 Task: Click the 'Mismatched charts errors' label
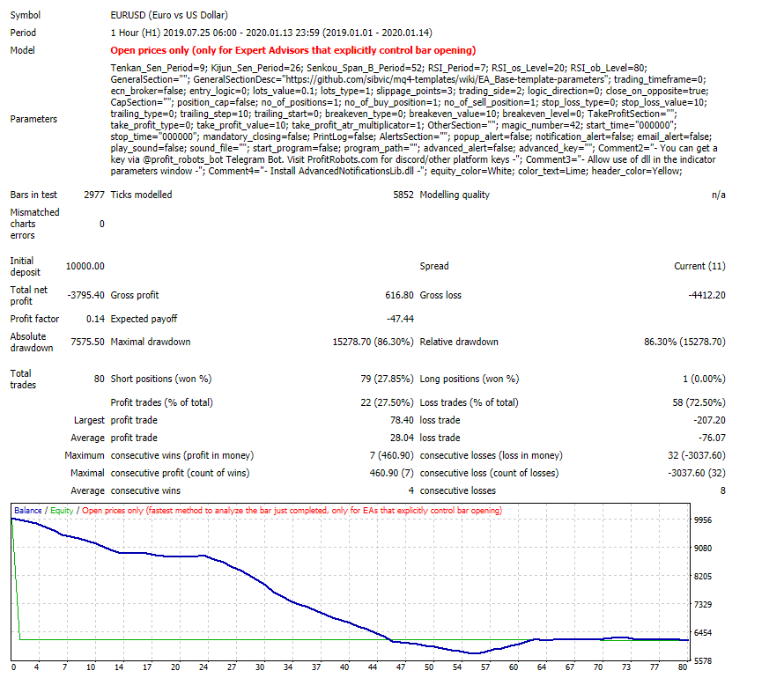34,224
